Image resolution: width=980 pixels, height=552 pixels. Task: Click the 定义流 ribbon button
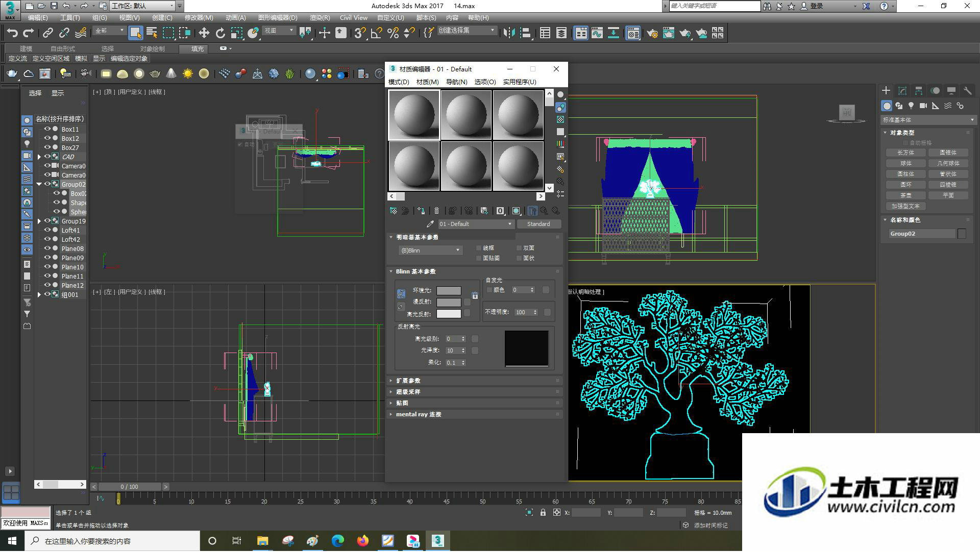click(x=18, y=59)
